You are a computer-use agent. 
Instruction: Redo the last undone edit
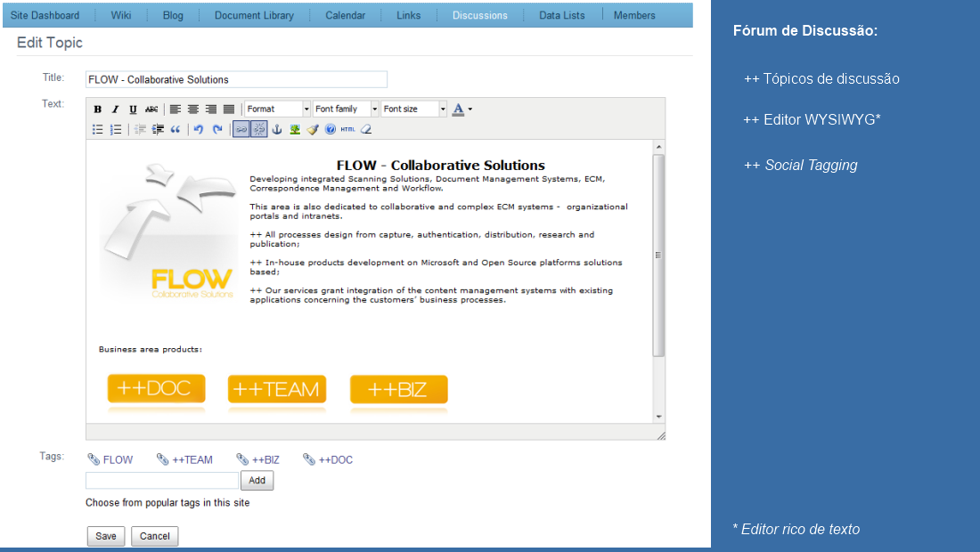tap(216, 129)
